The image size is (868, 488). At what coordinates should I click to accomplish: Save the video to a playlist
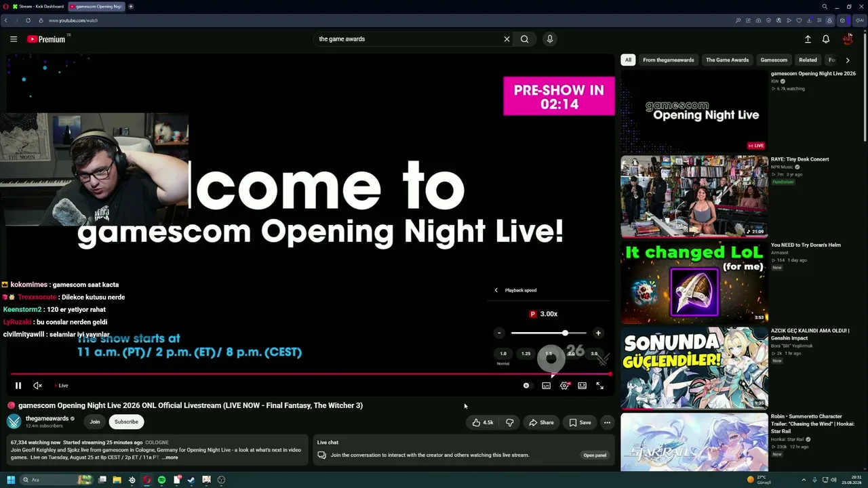pyautogui.click(x=580, y=422)
